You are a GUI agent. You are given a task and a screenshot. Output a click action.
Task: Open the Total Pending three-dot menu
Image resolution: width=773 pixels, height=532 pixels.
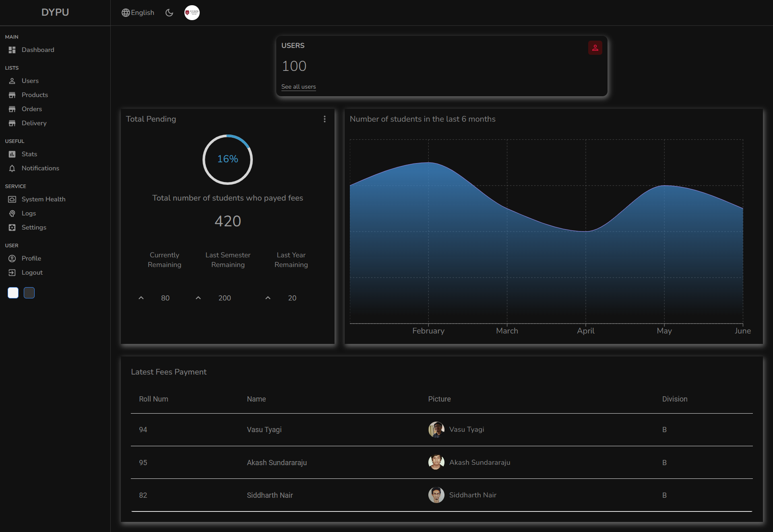tap(324, 119)
